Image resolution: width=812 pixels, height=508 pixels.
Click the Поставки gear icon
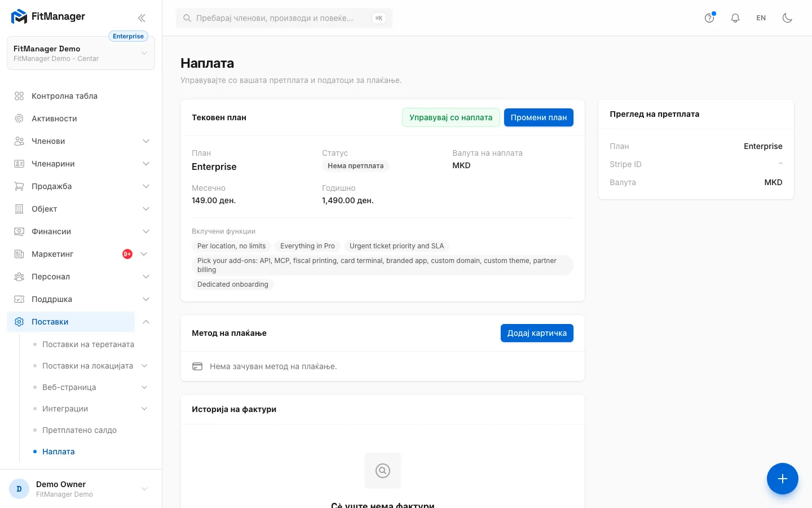[x=19, y=322]
